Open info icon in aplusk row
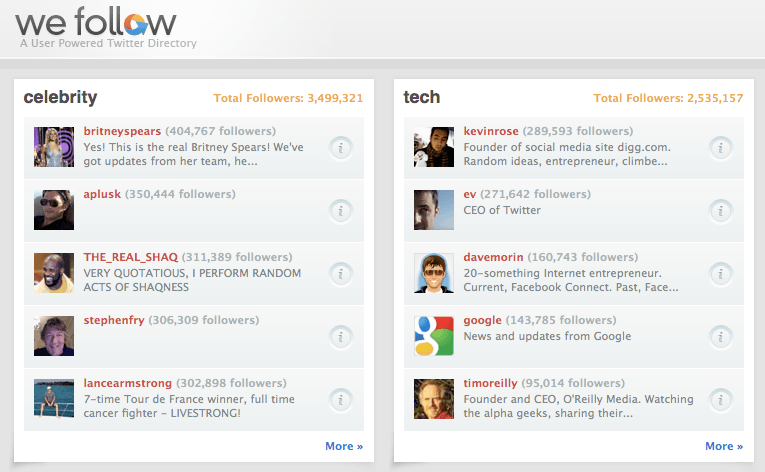765x472 pixels. point(341,211)
